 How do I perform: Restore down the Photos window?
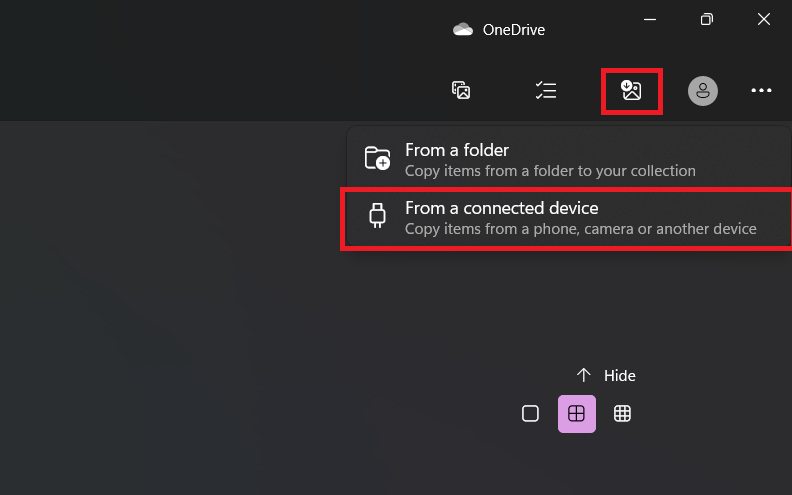pos(707,19)
